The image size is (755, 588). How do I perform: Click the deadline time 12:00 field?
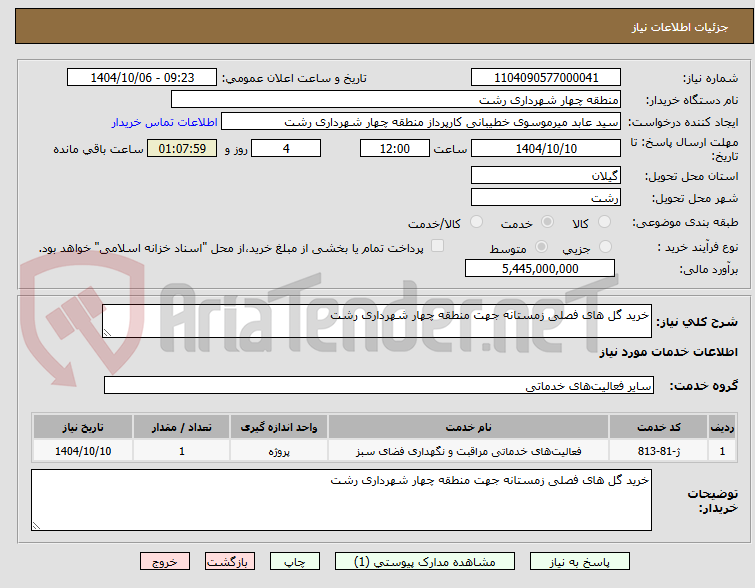(395, 148)
